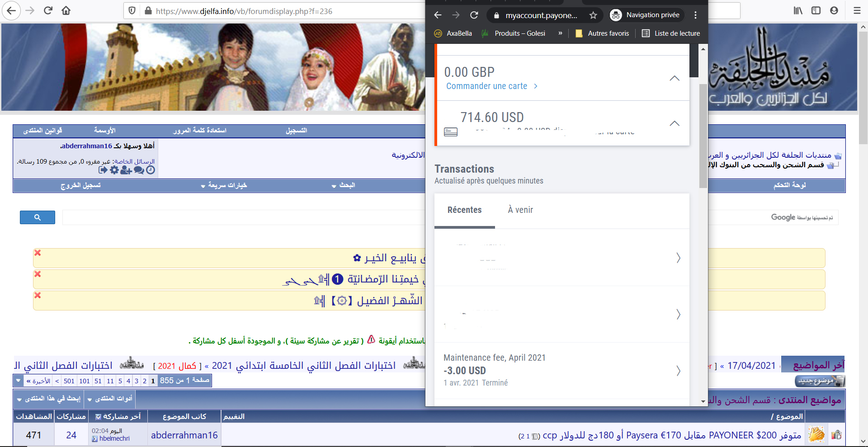Go to last post by hbelmechri icon
The height and width of the screenshot is (447, 868).
click(x=94, y=439)
